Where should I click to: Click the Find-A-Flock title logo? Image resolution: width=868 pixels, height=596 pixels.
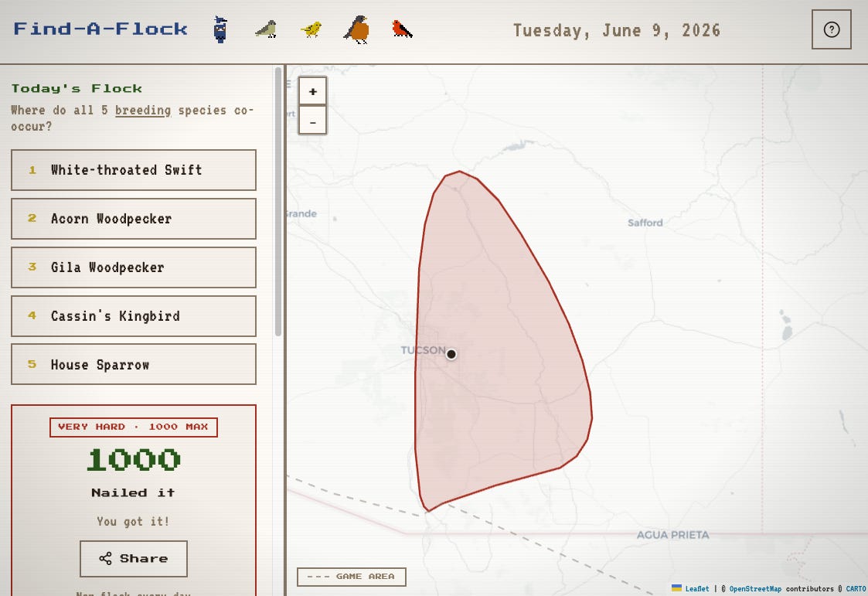tap(100, 29)
